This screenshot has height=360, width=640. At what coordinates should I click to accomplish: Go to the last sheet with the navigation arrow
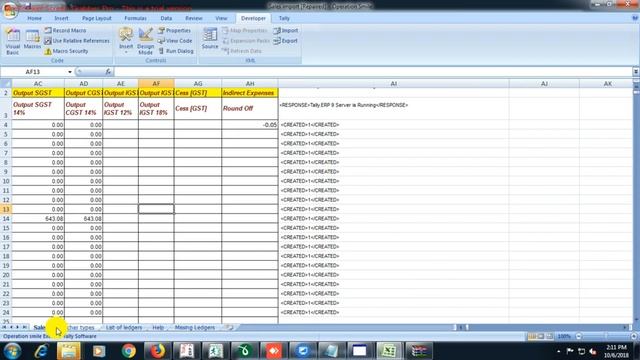(24, 327)
